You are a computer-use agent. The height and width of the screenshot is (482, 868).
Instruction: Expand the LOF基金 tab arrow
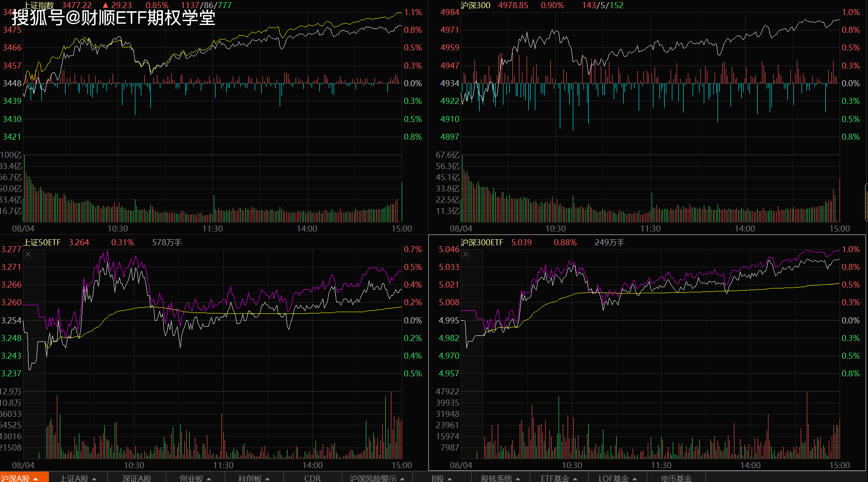[x=634, y=479]
